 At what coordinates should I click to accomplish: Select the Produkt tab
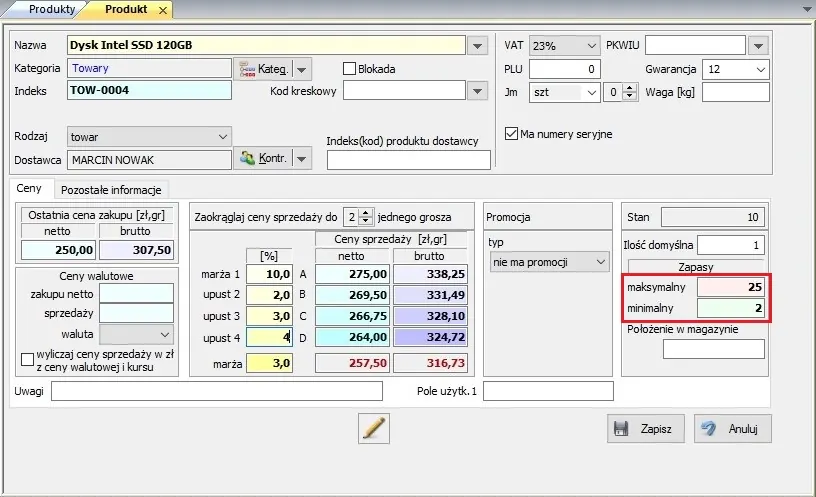pos(126,9)
